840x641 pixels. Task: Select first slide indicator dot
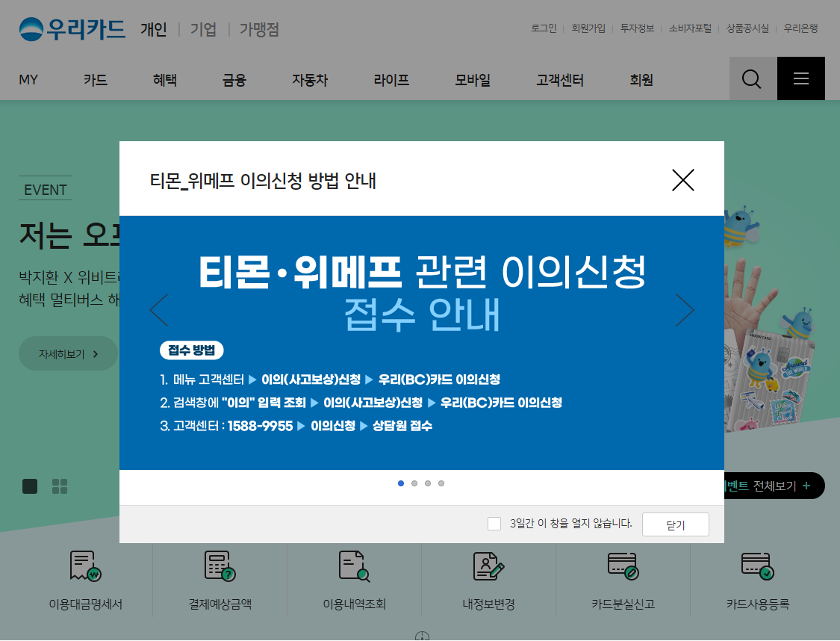pos(401,483)
